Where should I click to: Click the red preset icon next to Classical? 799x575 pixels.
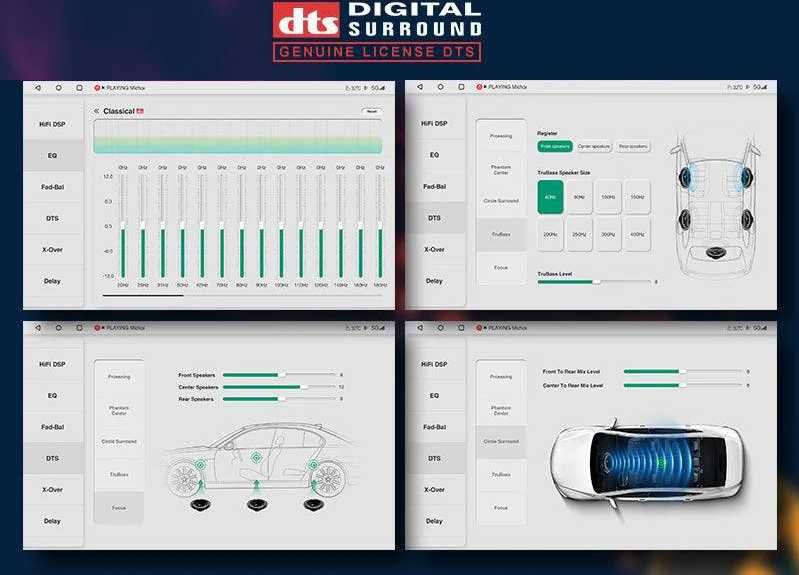(140, 111)
